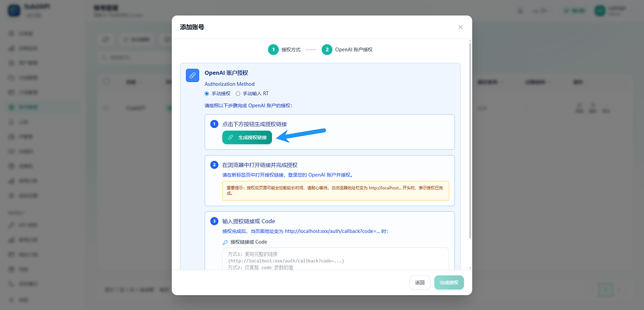Toggle the ChatGPT row checkbox in background table

[106, 108]
